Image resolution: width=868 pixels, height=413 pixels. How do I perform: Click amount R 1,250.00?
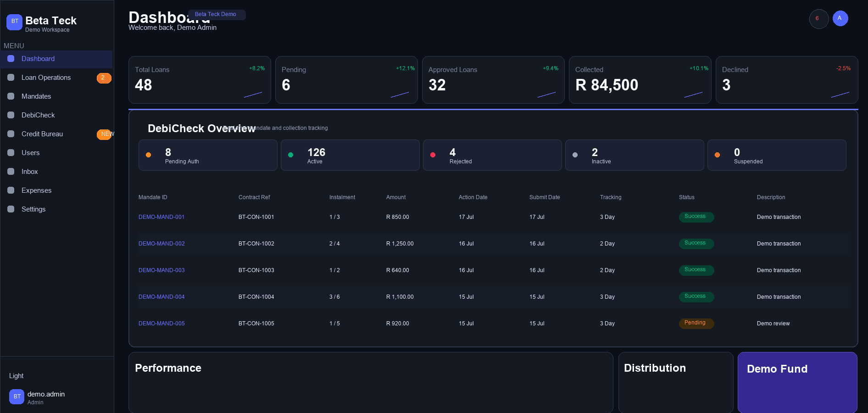400,244
